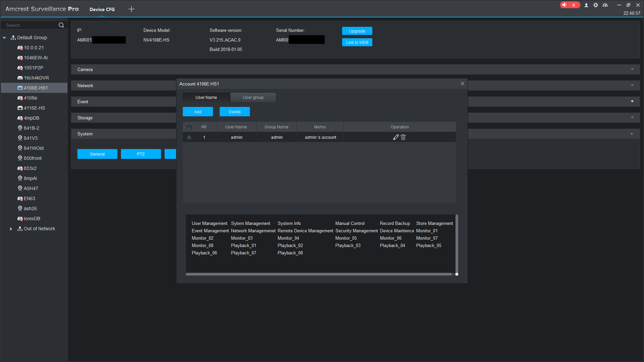Expand the Out of Network group
The image size is (644, 362).
(x=11, y=229)
